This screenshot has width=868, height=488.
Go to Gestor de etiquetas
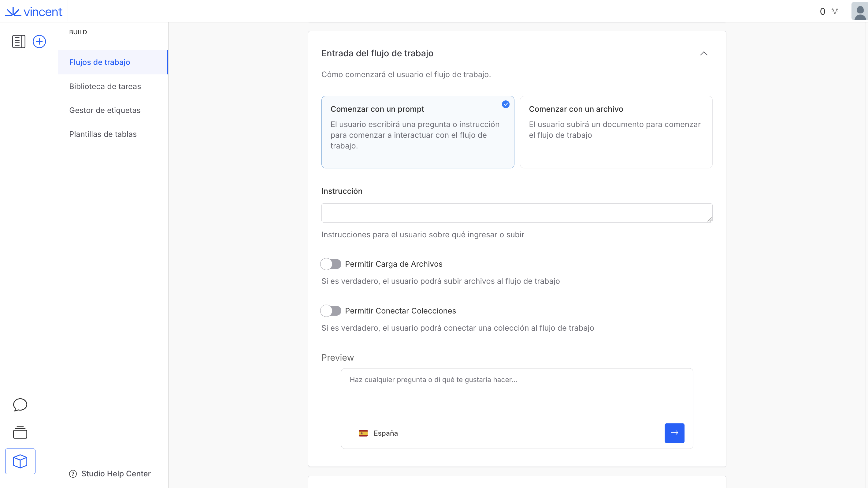[x=105, y=110]
